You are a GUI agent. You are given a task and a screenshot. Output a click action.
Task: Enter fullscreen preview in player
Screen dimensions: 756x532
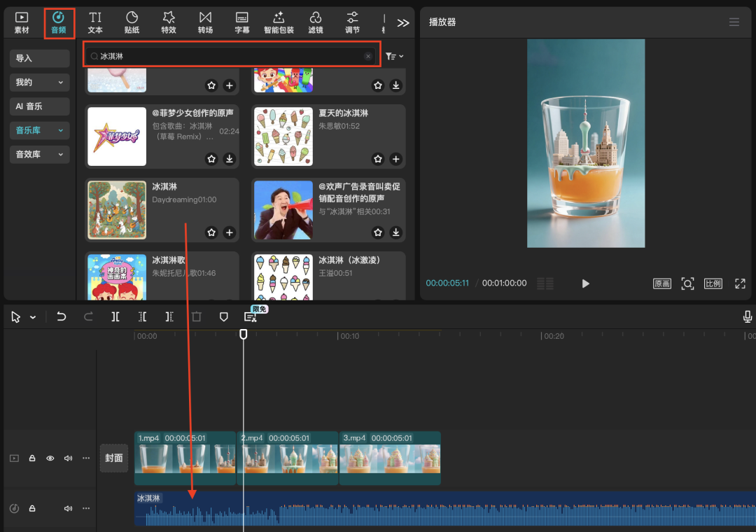coord(740,283)
